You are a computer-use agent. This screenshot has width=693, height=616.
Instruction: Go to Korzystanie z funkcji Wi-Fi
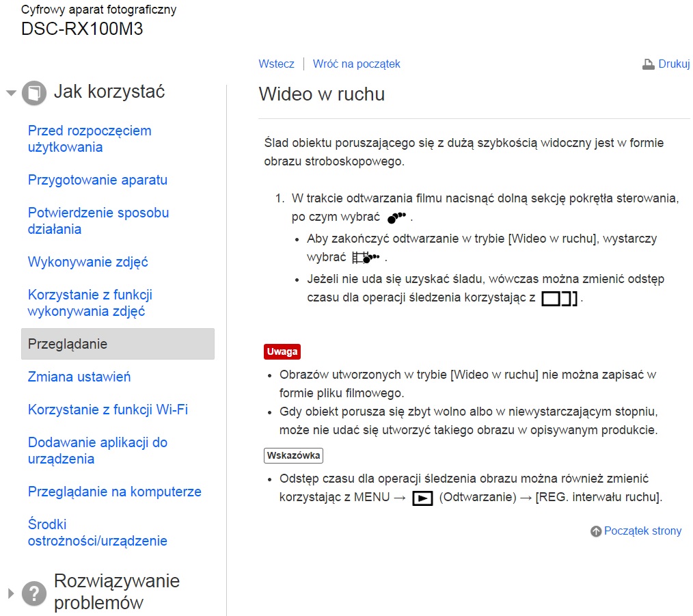pyautogui.click(x=107, y=410)
